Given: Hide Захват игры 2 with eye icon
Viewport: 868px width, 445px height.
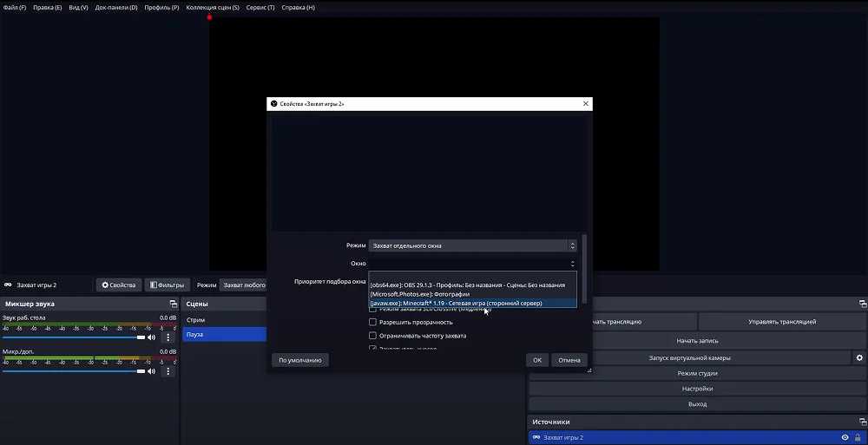Looking at the screenshot, I should 845,437.
